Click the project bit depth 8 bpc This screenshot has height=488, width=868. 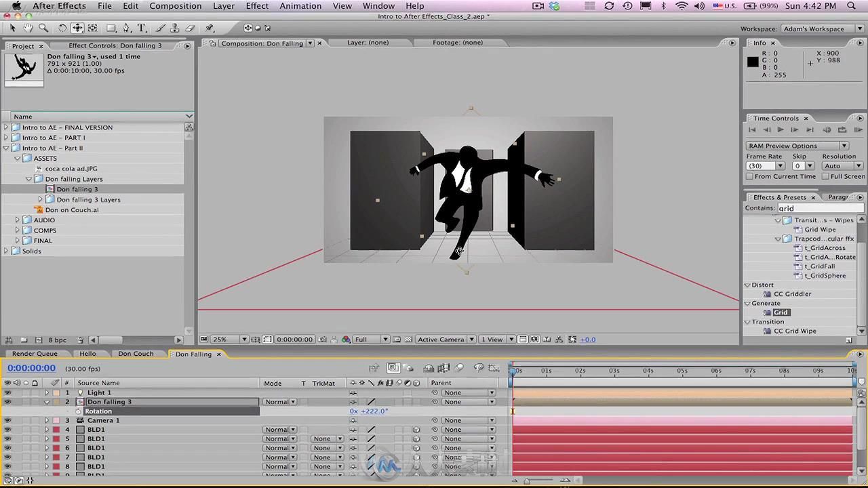pyautogui.click(x=57, y=340)
